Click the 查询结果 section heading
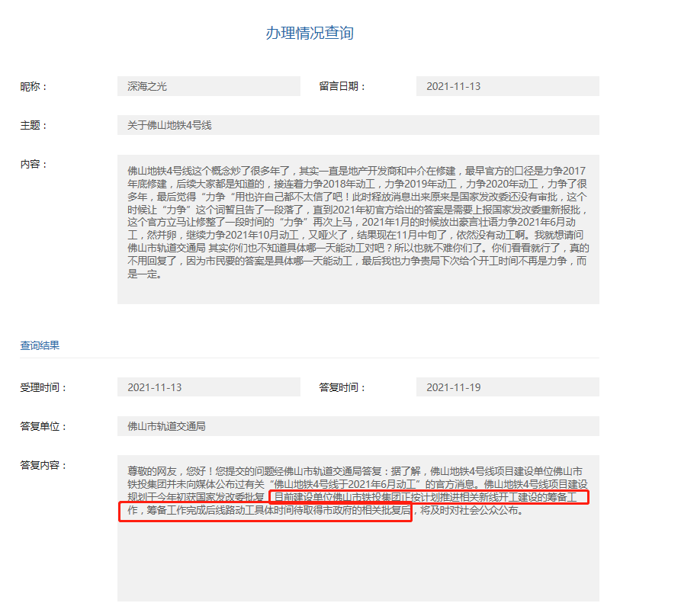 point(40,345)
